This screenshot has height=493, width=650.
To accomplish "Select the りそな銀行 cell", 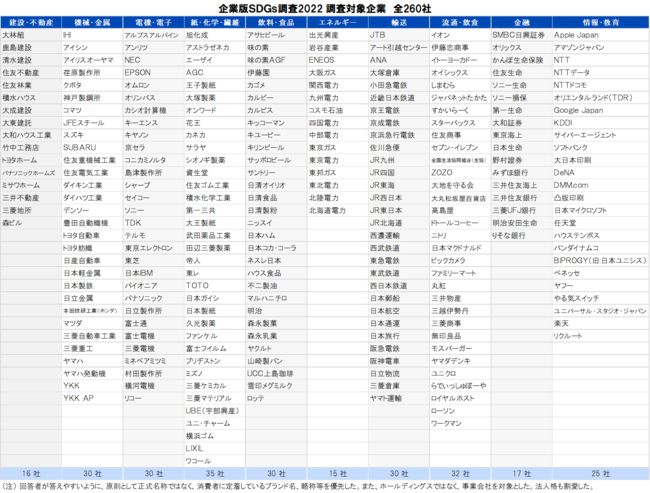I will coord(521,236).
